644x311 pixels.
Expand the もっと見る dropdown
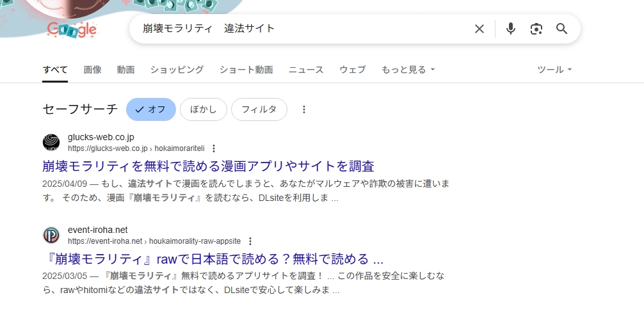[408, 70]
